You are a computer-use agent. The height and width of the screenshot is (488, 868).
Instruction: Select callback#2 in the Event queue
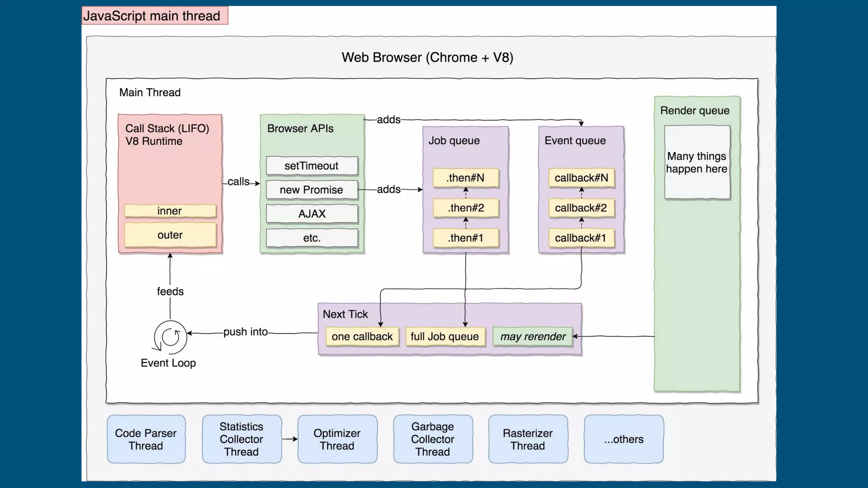pos(581,208)
